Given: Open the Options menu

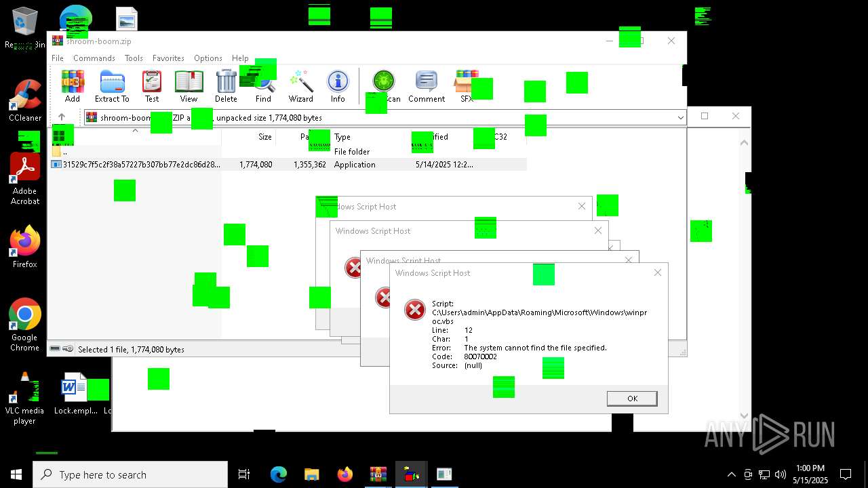Looking at the screenshot, I should point(208,58).
